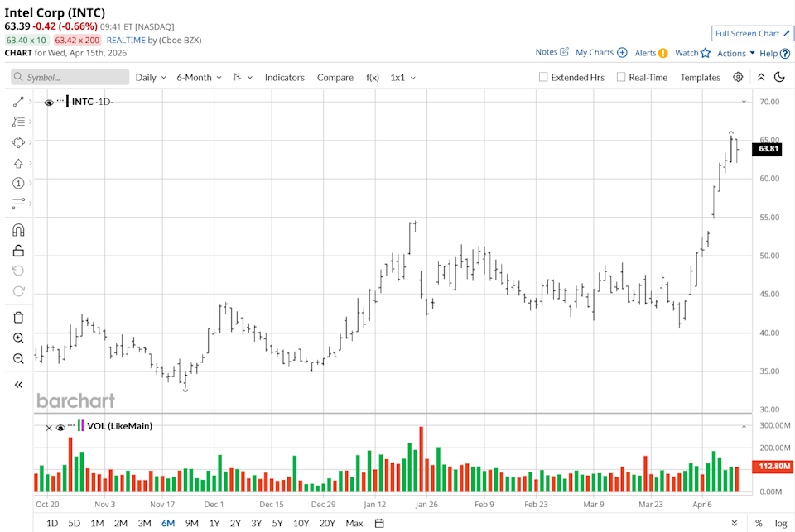The height and width of the screenshot is (532, 795).
Task: Zoom in on the chart using magnifier icon
Action: [18, 338]
